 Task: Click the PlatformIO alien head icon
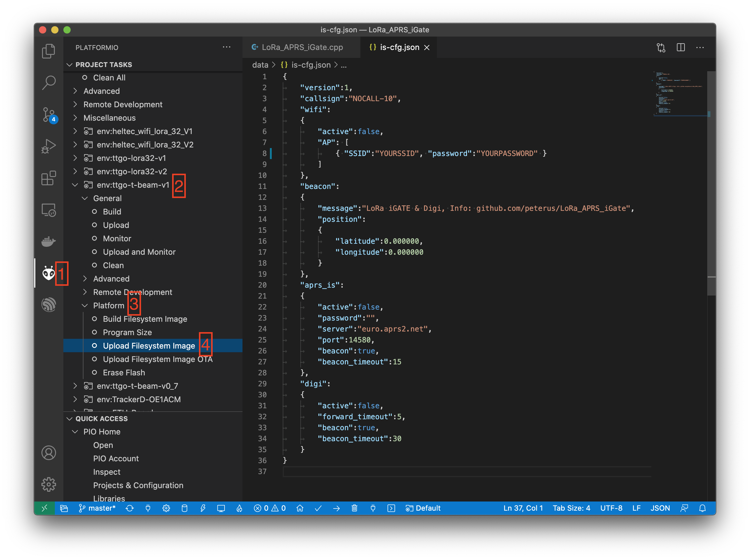[48, 273]
